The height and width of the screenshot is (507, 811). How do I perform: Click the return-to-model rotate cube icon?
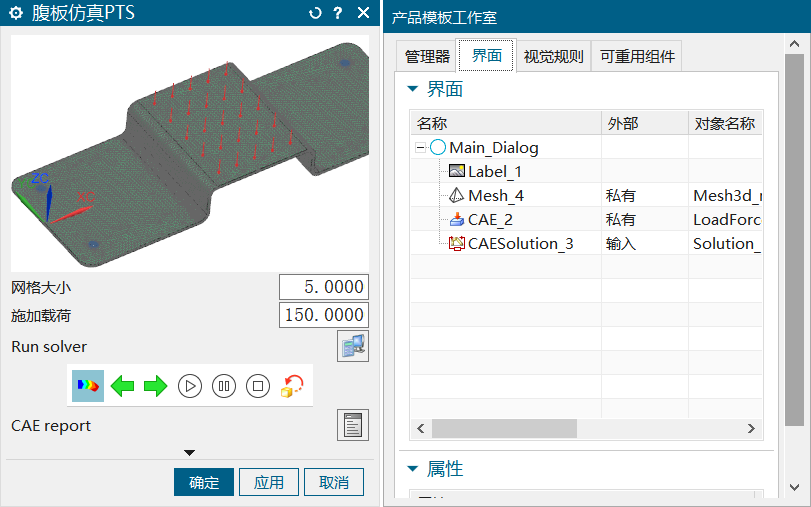pyautogui.click(x=292, y=386)
